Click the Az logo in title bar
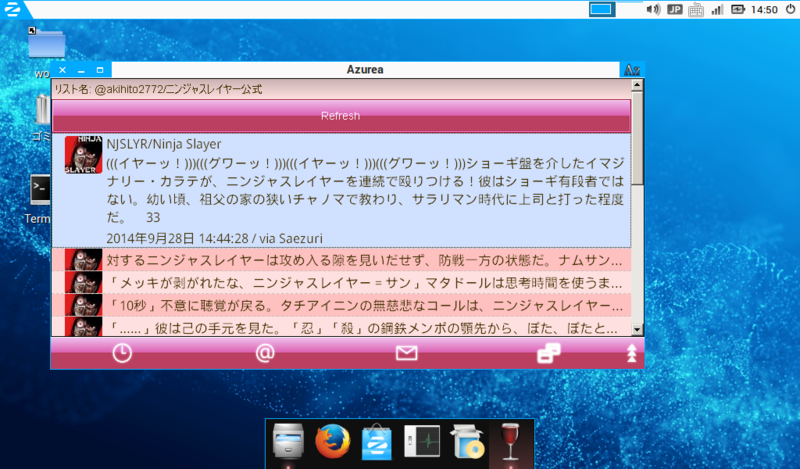800x469 pixels. (x=632, y=69)
